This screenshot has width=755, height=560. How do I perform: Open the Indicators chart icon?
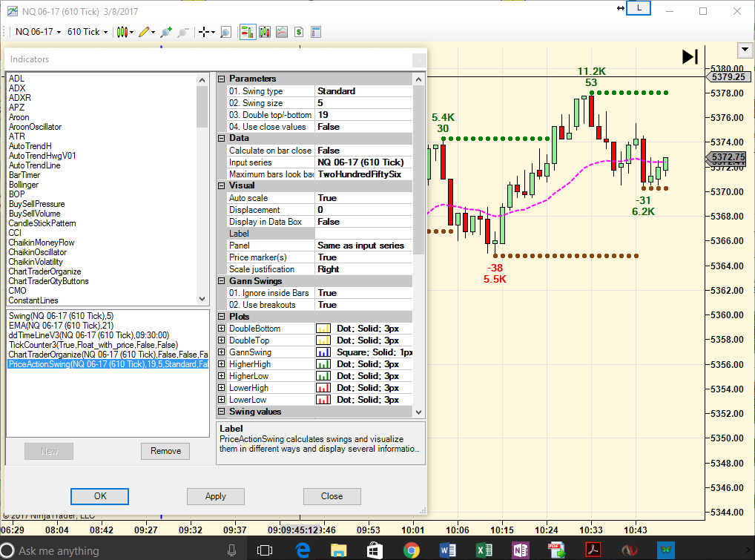click(x=282, y=32)
